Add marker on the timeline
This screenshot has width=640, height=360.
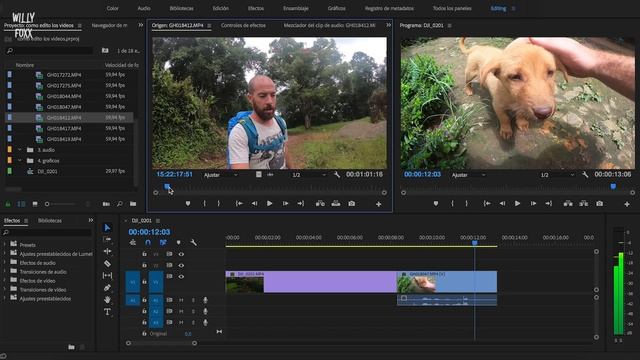pos(178,242)
